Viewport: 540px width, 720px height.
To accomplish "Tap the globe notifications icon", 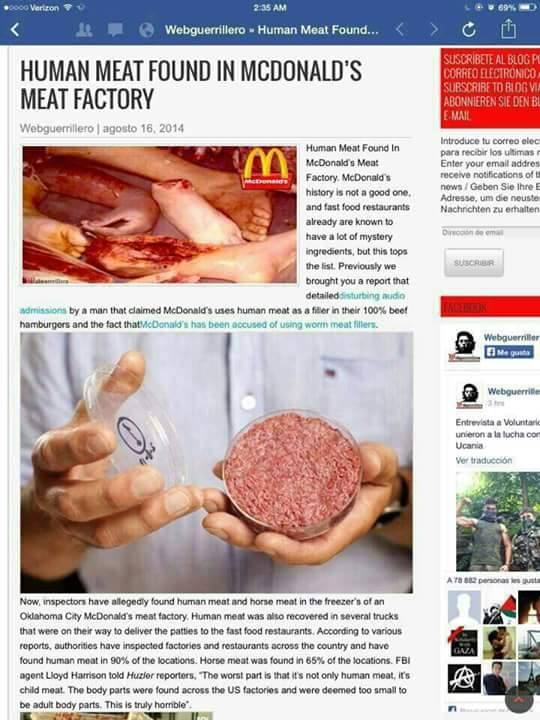I will (146, 30).
